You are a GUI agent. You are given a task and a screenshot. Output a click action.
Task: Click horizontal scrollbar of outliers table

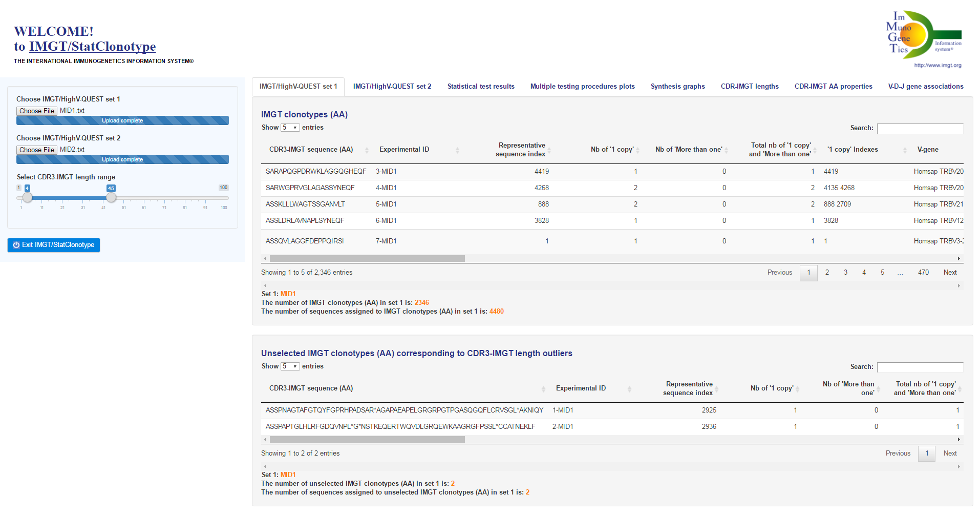pyautogui.click(x=367, y=439)
